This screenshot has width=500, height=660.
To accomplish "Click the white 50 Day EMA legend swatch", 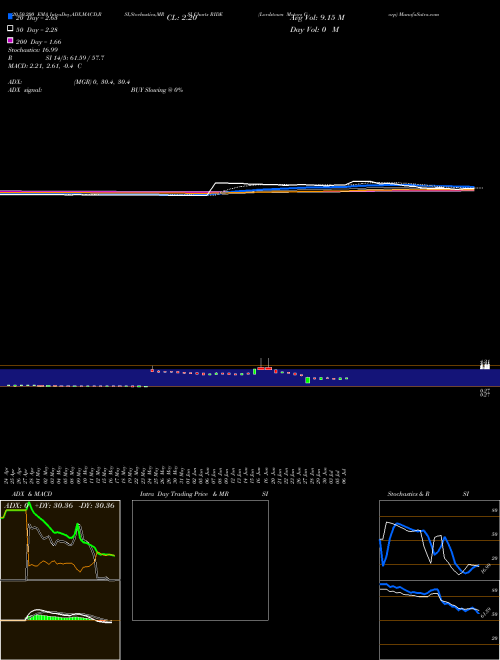I will click(x=10, y=29).
